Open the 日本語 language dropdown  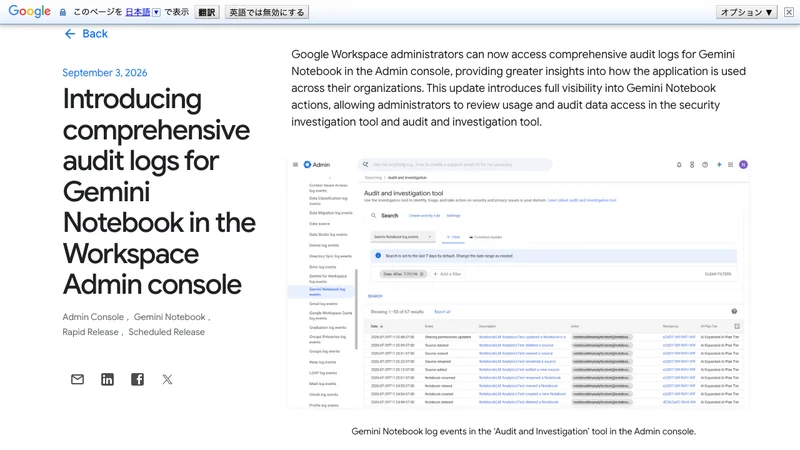point(143,12)
